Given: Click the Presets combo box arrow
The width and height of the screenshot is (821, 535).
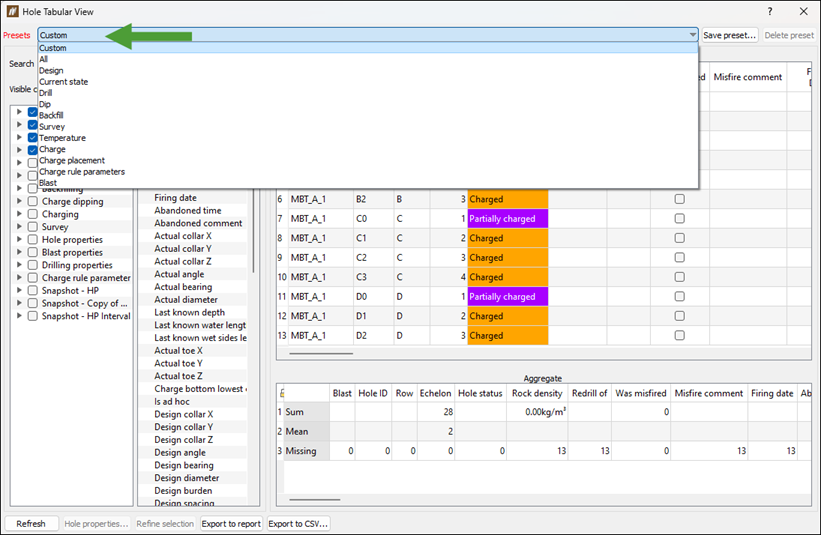Looking at the screenshot, I should click(692, 35).
